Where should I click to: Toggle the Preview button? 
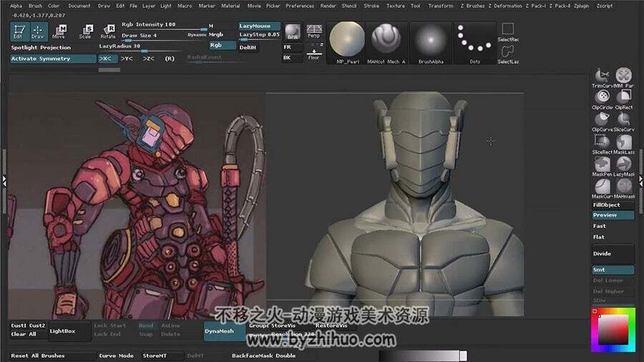tap(613, 215)
